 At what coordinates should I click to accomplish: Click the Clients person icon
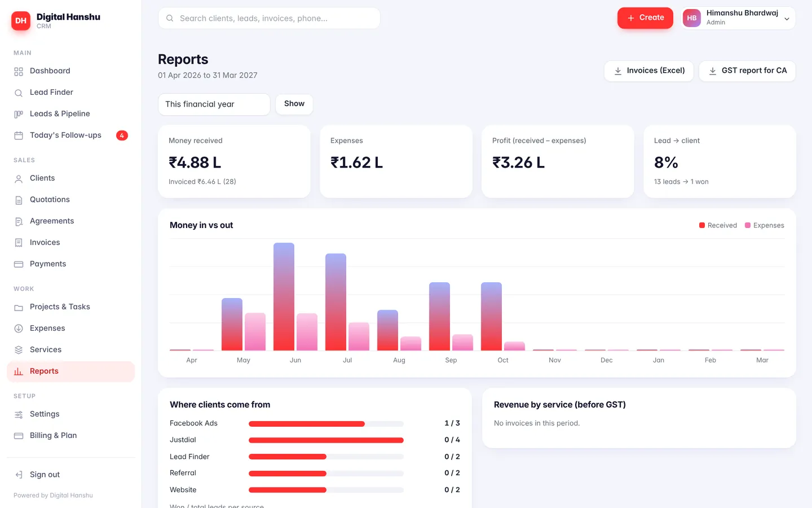[x=19, y=179]
